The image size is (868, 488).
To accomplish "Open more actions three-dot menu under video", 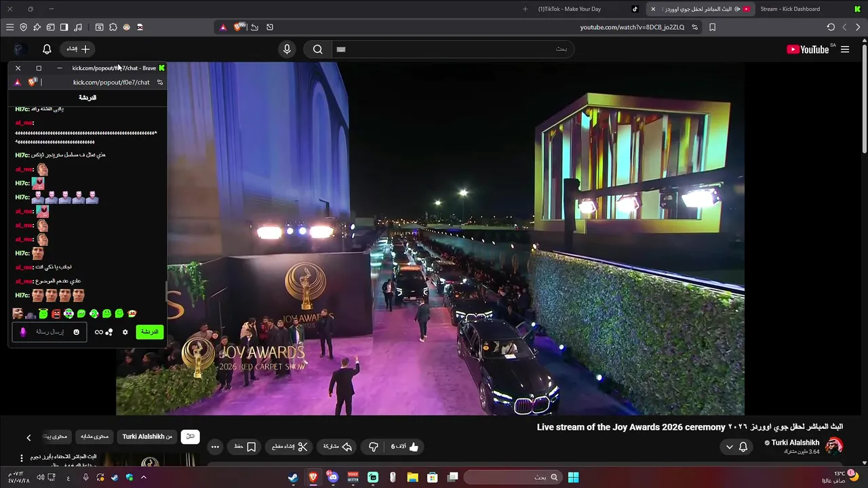I will click(x=215, y=447).
